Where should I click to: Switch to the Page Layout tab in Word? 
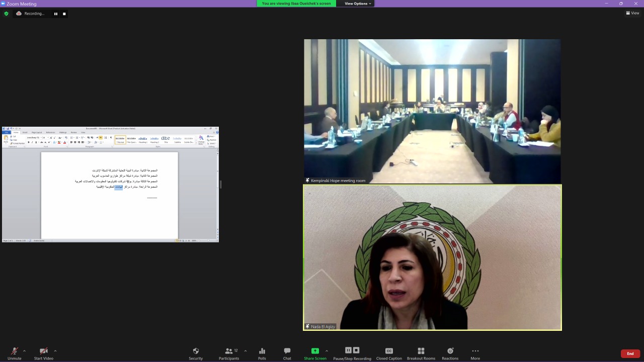tap(37, 132)
